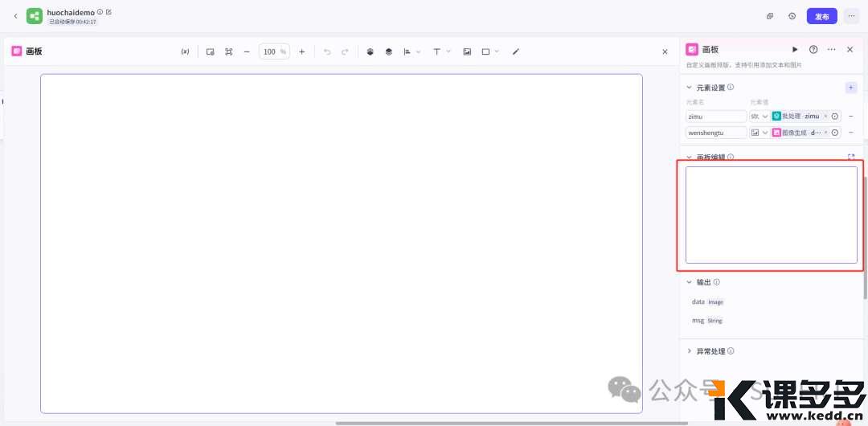Click the undo arrow in canvas toolbar
The height and width of the screenshot is (426, 868).
coord(327,51)
